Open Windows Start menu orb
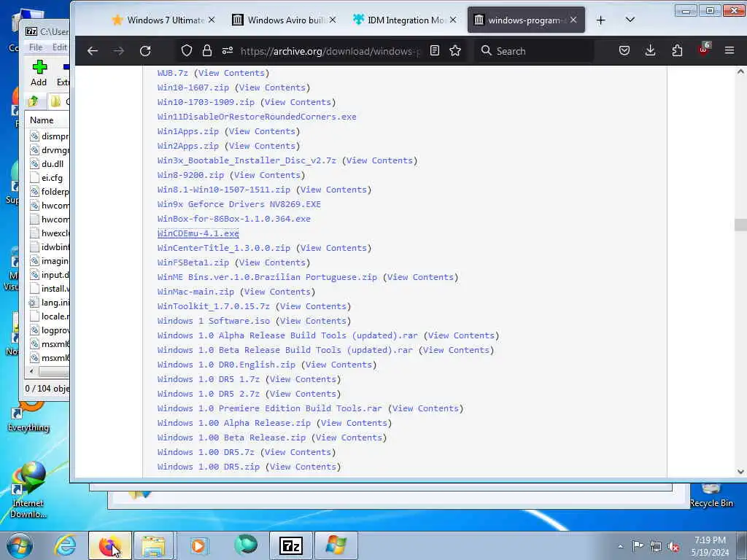 [x=20, y=545]
